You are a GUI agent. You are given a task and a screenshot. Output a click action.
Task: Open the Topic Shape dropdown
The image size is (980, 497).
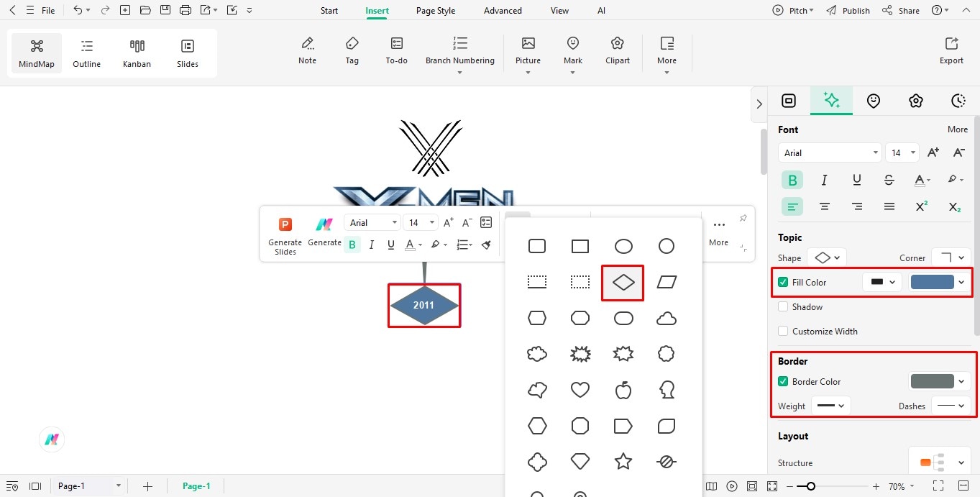point(827,257)
